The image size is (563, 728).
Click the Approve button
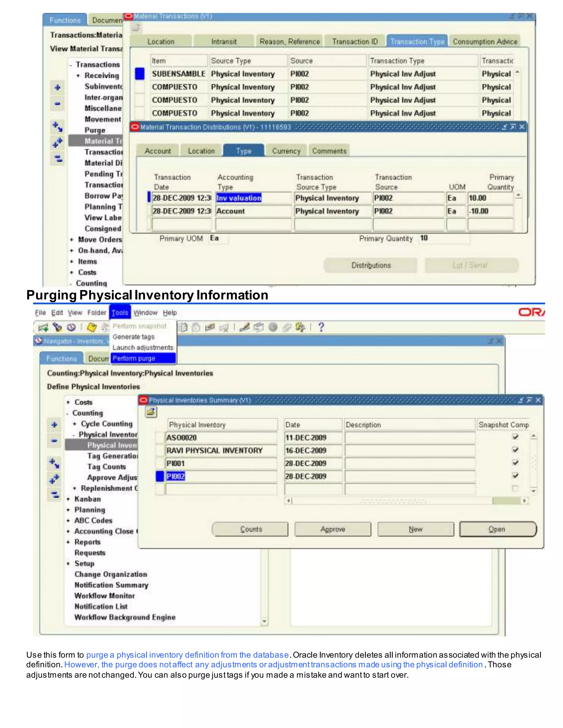point(333,529)
